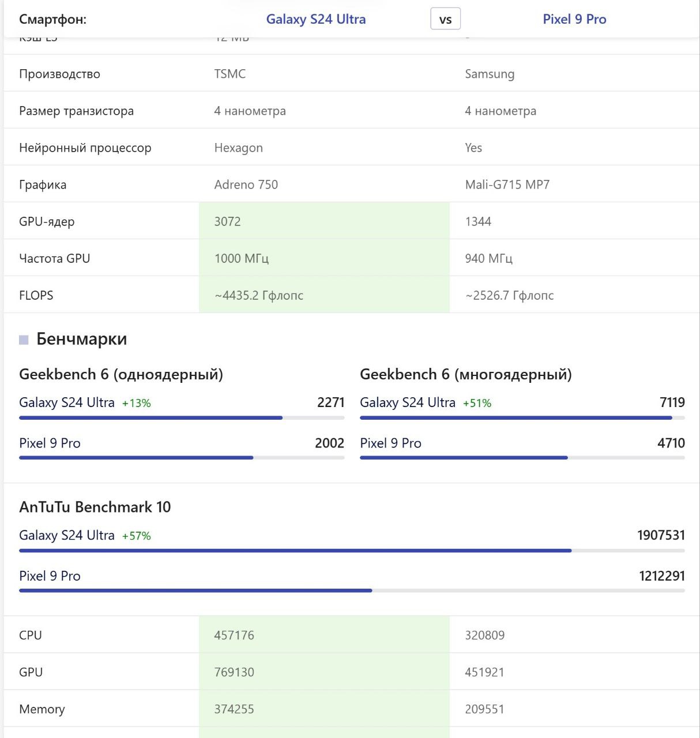
Task: Click Pixel 9 Pro single-core Geekbench bar
Action: pos(182,458)
